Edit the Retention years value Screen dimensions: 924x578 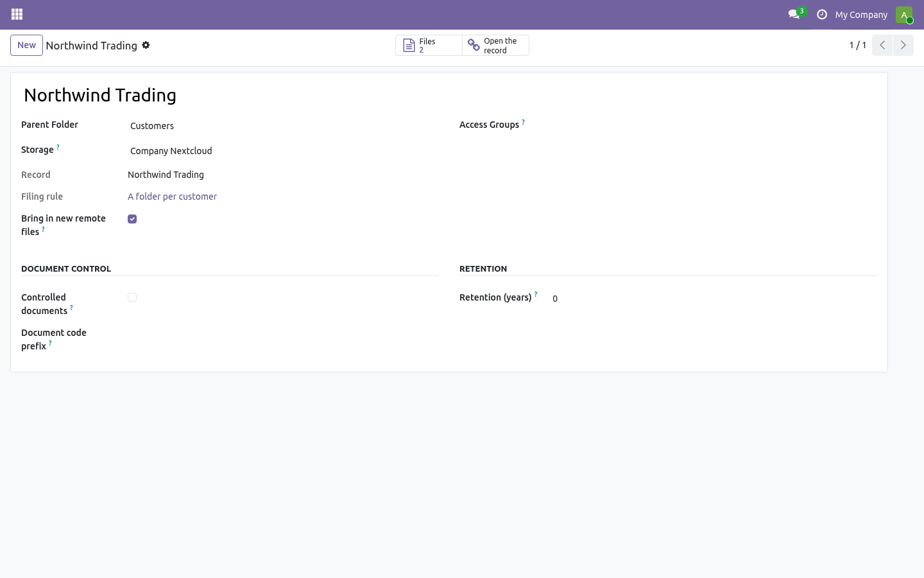[x=714, y=299]
